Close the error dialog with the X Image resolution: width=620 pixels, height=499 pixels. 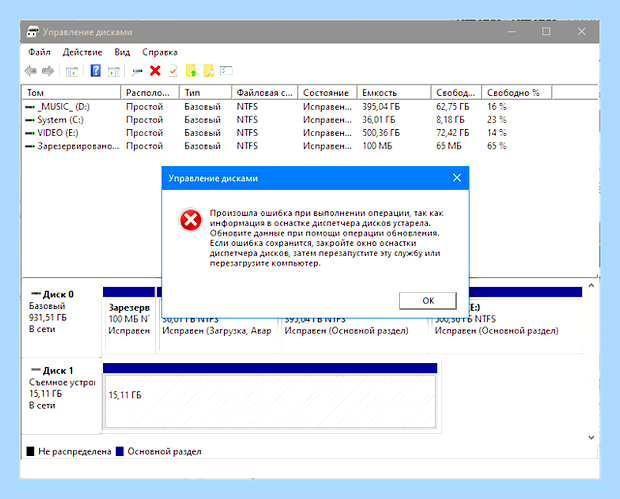[457, 178]
